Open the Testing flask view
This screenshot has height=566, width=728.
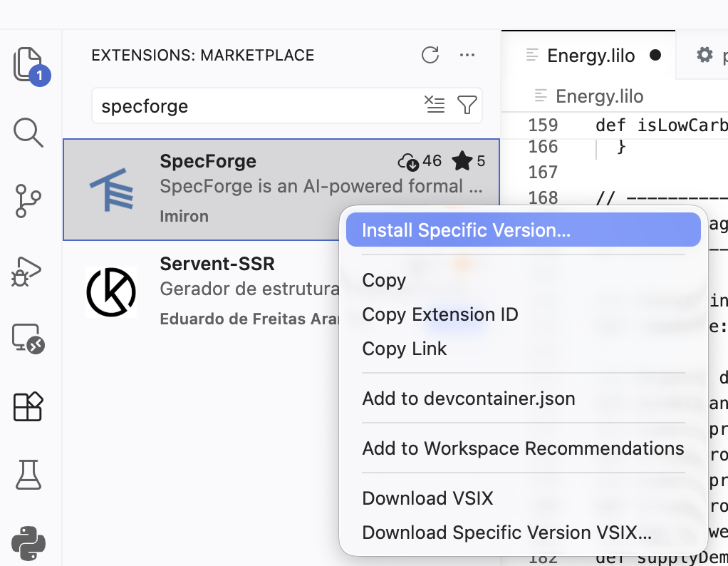click(28, 475)
